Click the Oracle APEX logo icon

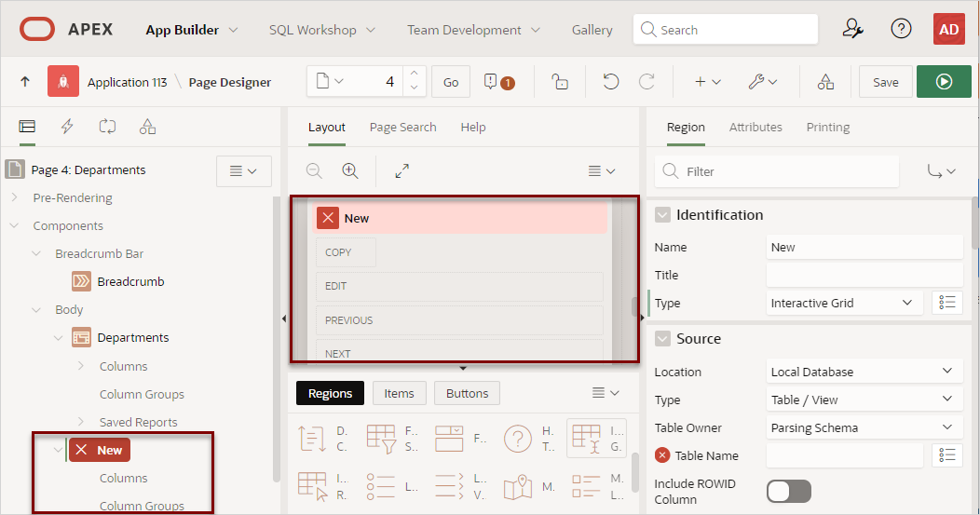pyautogui.click(x=37, y=30)
